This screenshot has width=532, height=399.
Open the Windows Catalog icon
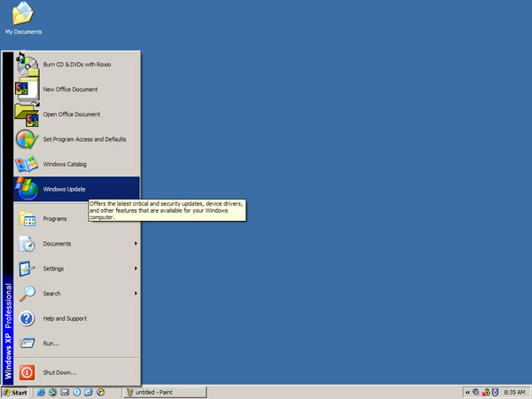coord(27,164)
